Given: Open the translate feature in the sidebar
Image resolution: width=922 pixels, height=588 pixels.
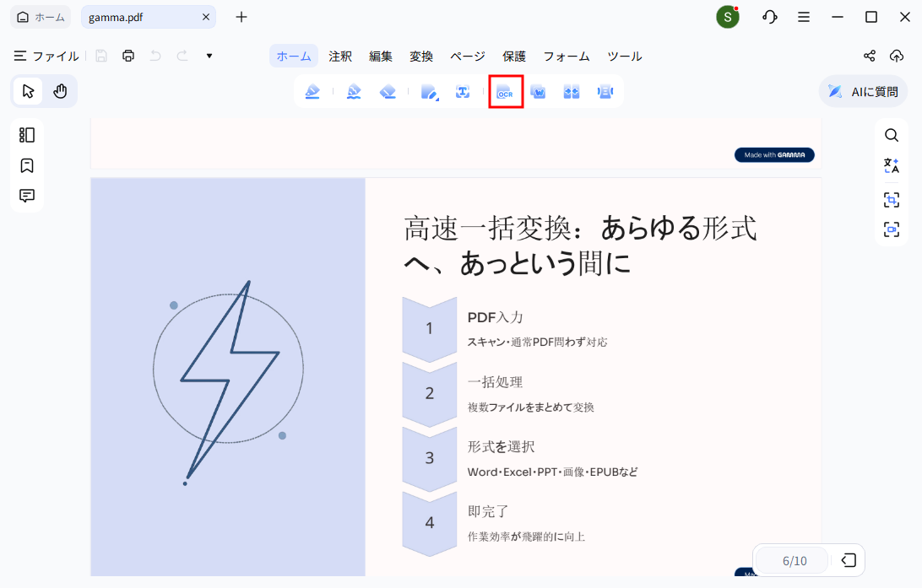Looking at the screenshot, I should (891, 165).
